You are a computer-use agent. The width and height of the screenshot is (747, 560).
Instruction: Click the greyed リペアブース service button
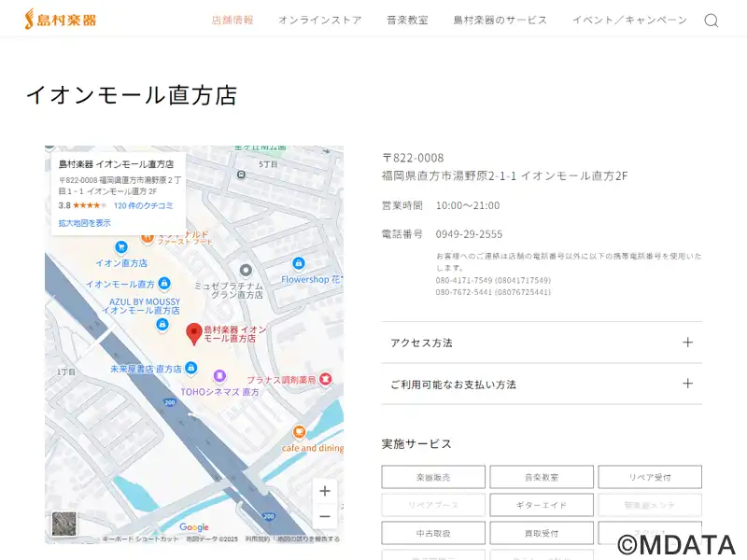(x=433, y=505)
